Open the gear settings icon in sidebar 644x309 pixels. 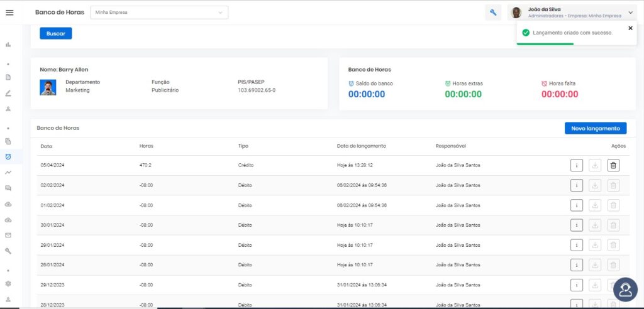8,283
